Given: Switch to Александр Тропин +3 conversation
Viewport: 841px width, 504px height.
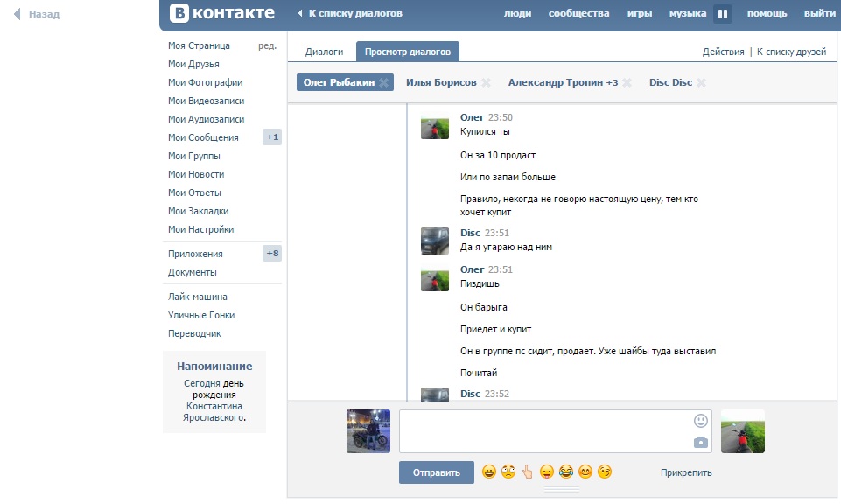Looking at the screenshot, I should tap(564, 82).
